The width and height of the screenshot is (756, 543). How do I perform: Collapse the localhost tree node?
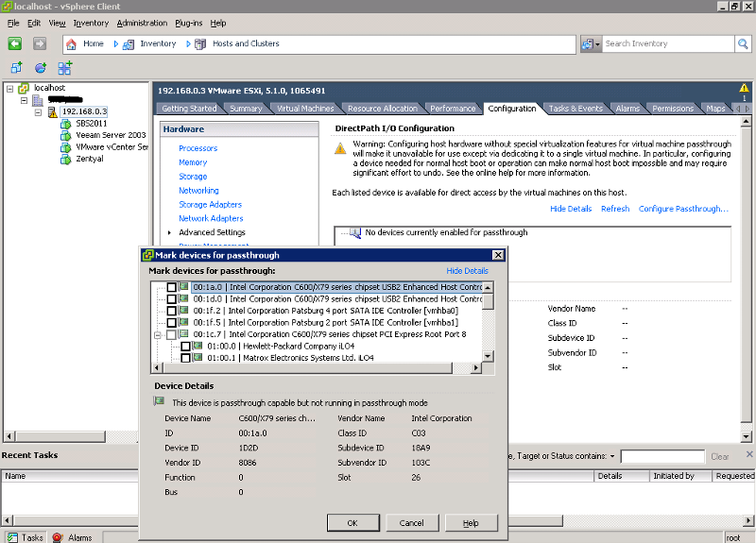pyautogui.click(x=9, y=88)
